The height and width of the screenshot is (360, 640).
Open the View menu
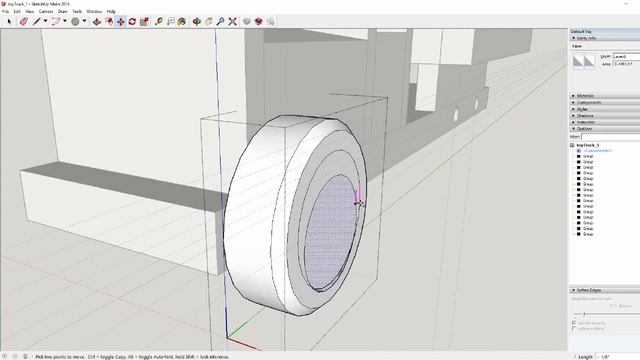(29, 11)
